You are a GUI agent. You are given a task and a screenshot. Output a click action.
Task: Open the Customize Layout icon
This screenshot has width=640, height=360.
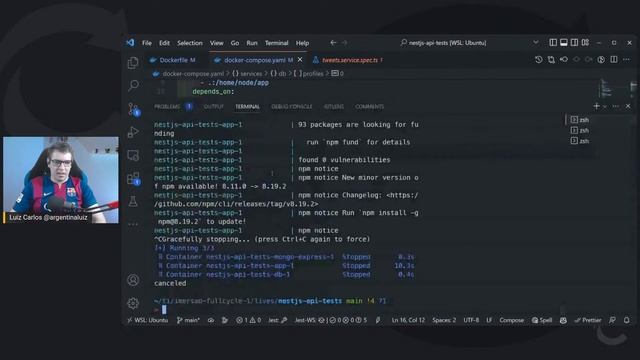coord(585,42)
